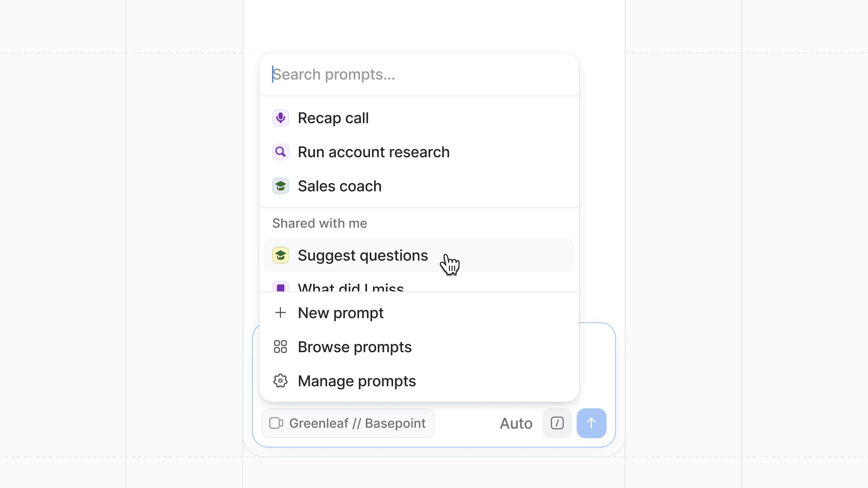Click the plus icon beside New prompt

coord(280,313)
